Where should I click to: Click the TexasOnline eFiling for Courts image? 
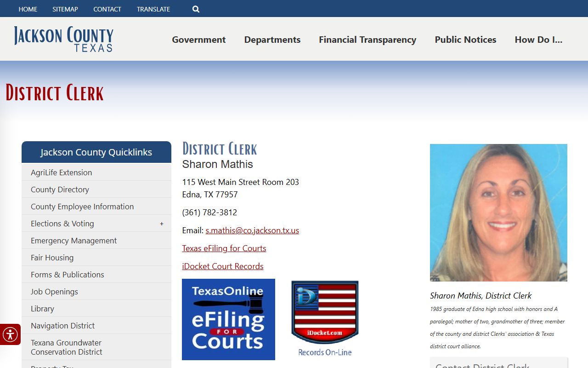228,319
